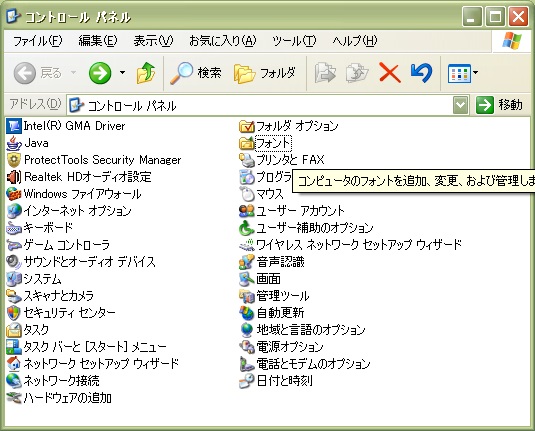Image resolution: width=535 pixels, height=431 pixels.
Task: Open the ツール(T) menu
Action: (294, 41)
